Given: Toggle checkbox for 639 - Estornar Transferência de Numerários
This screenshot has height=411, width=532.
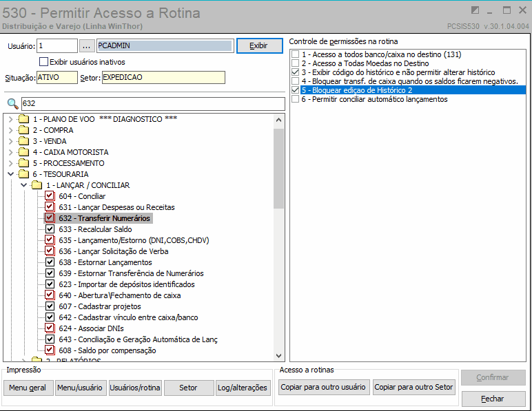Looking at the screenshot, I should coord(50,273).
